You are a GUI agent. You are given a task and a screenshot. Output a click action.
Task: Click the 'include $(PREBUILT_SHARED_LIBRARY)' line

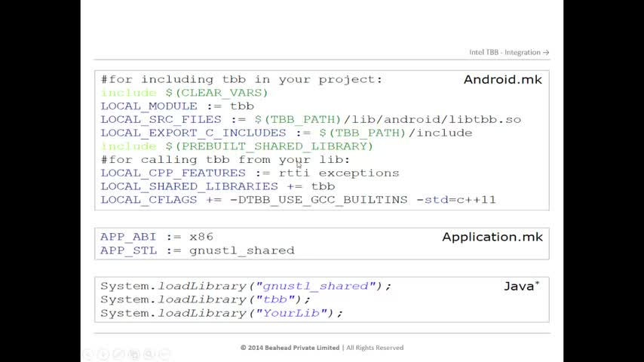pyautogui.click(x=237, y=146)
